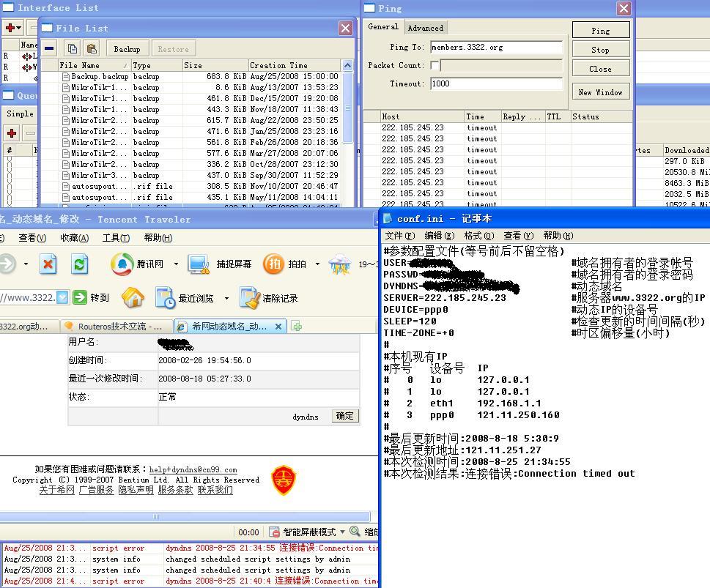Expand the 腾讯网 dropdown arrow
Image resolution: width=710 pixels, height=588 pixels.
point(176,264)
